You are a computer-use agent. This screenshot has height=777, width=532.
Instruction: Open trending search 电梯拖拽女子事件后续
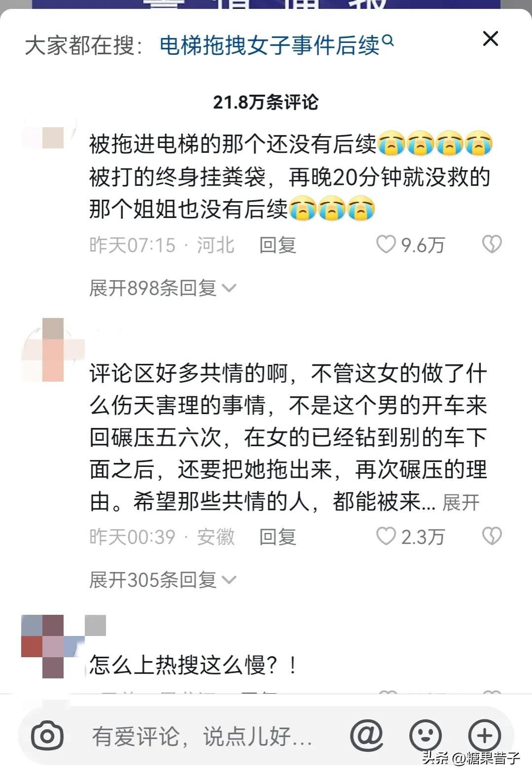coord(270,46)
